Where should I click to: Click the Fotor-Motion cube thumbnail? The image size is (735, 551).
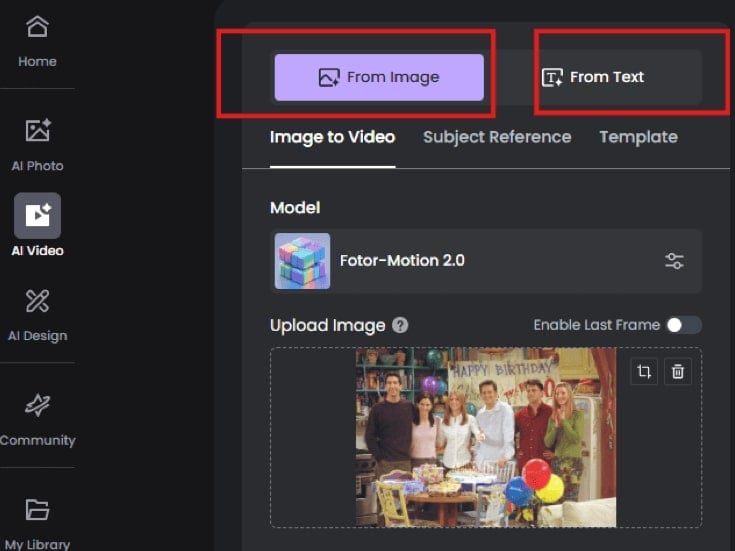(x=302, y=261)
